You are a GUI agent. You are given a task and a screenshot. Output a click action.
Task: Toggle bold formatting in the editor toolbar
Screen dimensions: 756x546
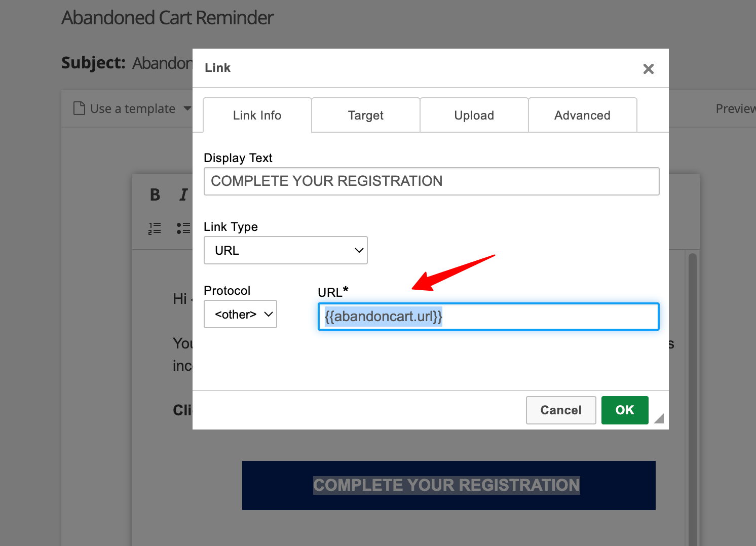155,195
